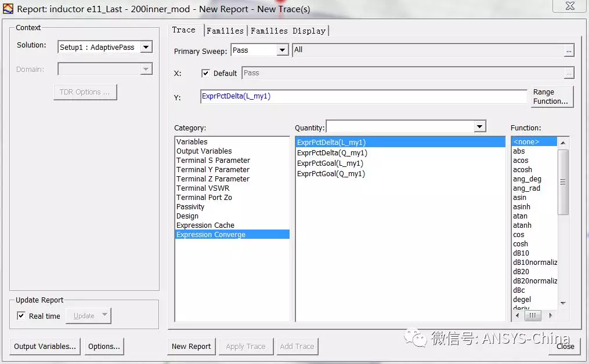This screenshot has height=364, width=589.
Task: Click the New Report button
Action: (x=191, y=347)
